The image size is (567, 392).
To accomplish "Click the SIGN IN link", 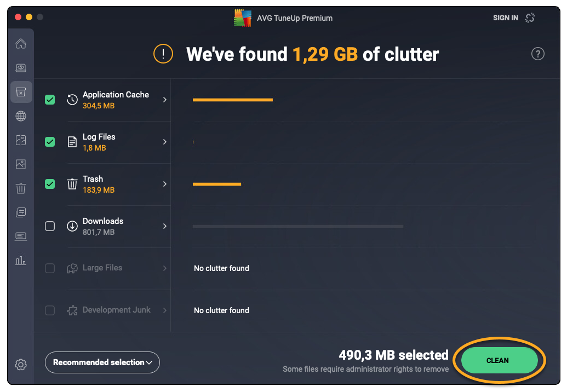I will (505, 18).
